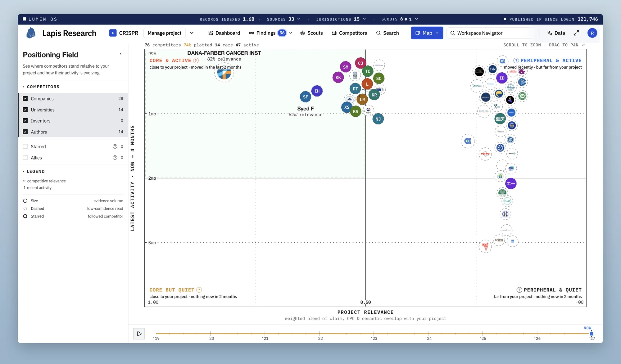Collapse the Positioning Field side panel
The width and height of the screenshot is (621, 364).
(x=121, y=54)
